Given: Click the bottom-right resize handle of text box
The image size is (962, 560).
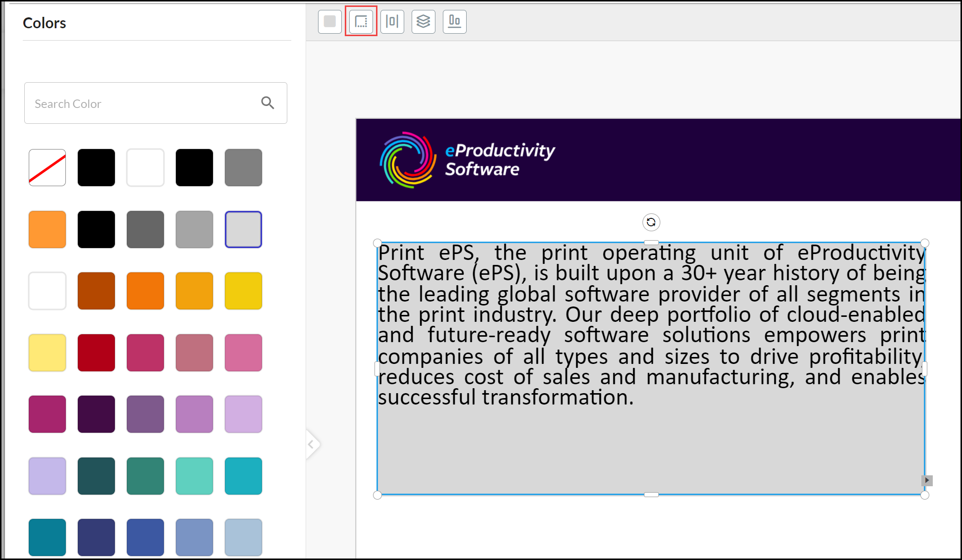Looking at the screenshot, I should 925,495.
